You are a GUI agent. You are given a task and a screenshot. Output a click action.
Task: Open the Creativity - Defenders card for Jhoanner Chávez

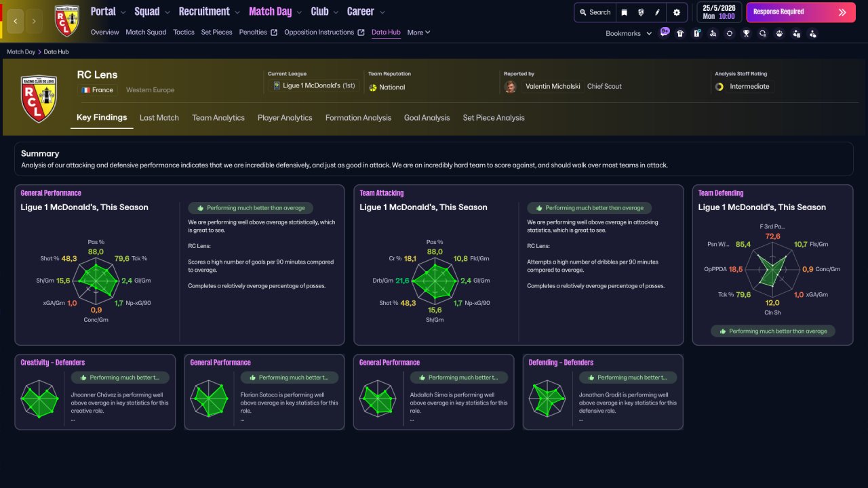[x=95, y=392]
